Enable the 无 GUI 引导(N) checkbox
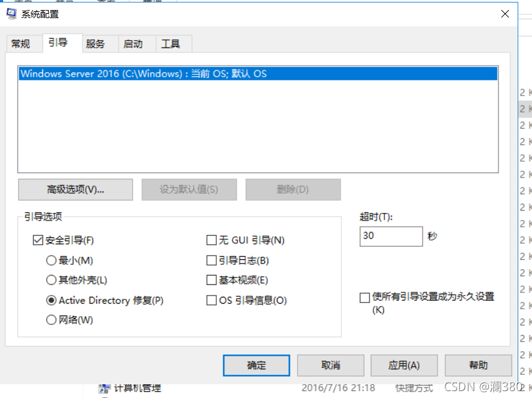Screen dimensions: 532x398 point(211,241)
